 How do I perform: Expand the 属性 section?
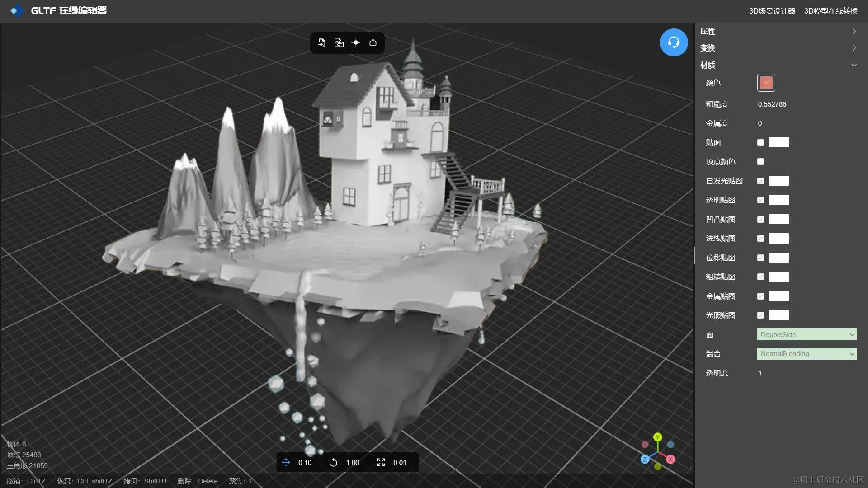coord(854,31)
